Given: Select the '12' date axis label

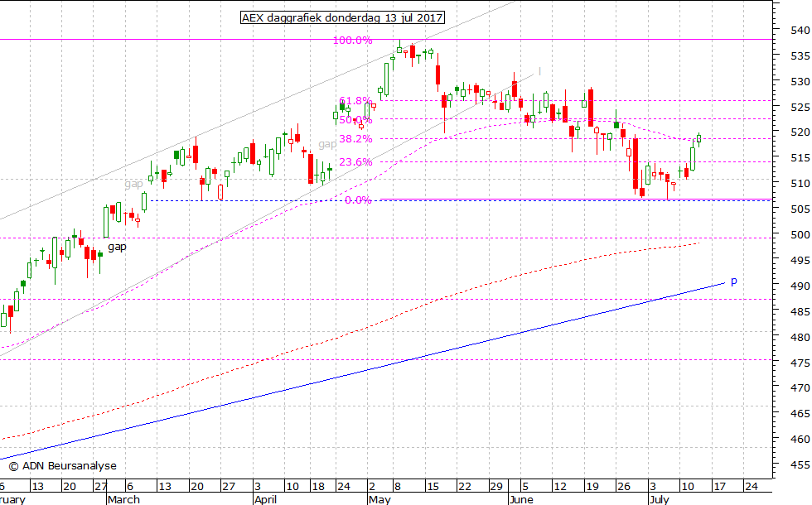Looking at the screenshot, I should click(x=560, y=487).
